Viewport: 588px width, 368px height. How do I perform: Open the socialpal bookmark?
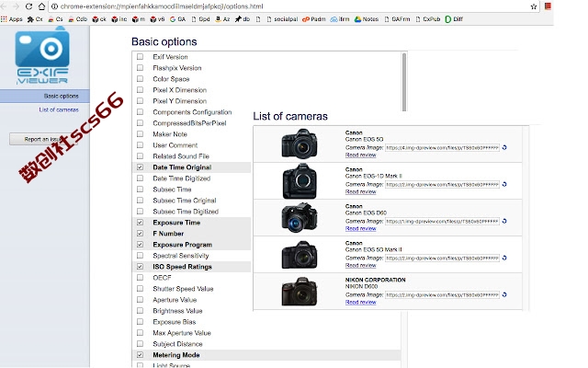tap(282, 19)
